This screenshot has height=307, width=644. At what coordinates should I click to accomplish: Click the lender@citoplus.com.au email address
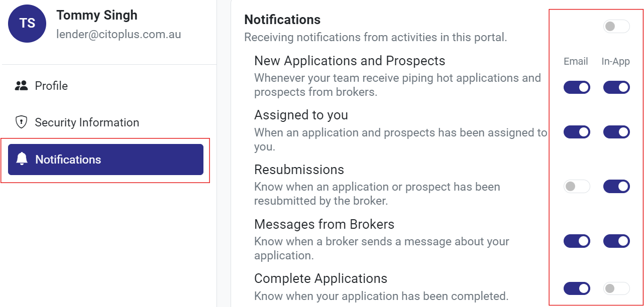coord(119,35)
